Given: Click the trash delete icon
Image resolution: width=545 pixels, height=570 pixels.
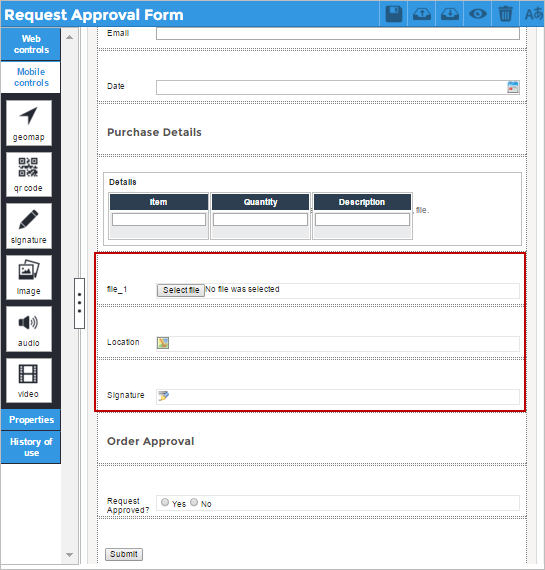Looking at the screenshot, I should coord(505,14).
